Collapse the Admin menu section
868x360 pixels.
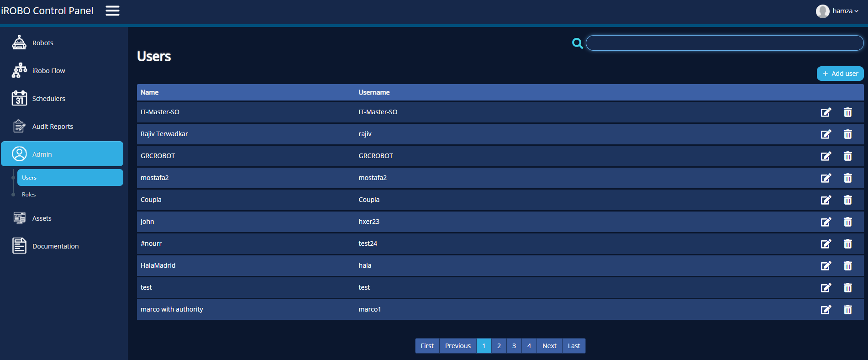[x=62, y=154]
